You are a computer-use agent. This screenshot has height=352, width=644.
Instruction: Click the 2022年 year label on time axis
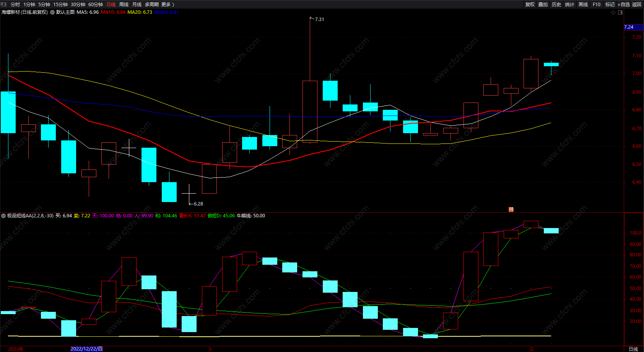[16, 349]
